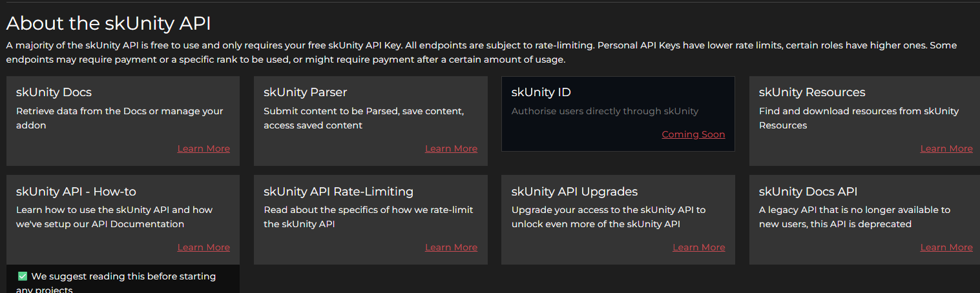Select the skUnity API Rate-Limiting title
The image size is (980, 293).
pyautogui.click(x=339, y=192)
